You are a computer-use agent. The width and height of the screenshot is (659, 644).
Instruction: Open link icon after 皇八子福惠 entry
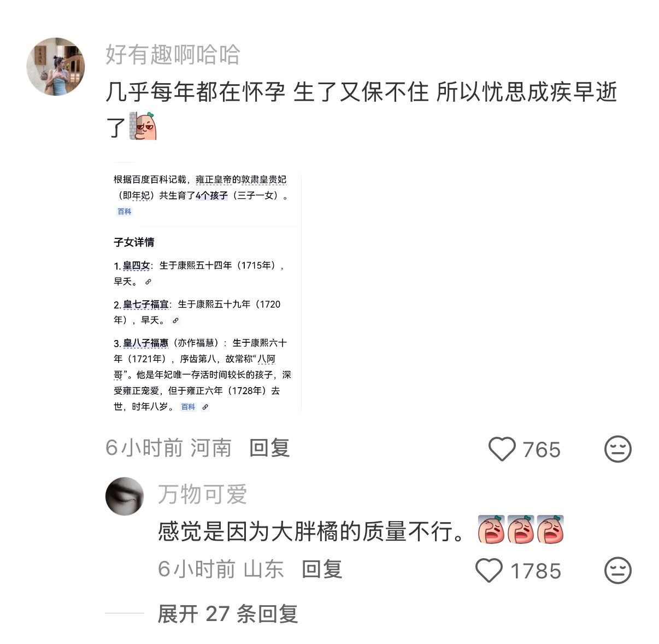pos(205,407)
